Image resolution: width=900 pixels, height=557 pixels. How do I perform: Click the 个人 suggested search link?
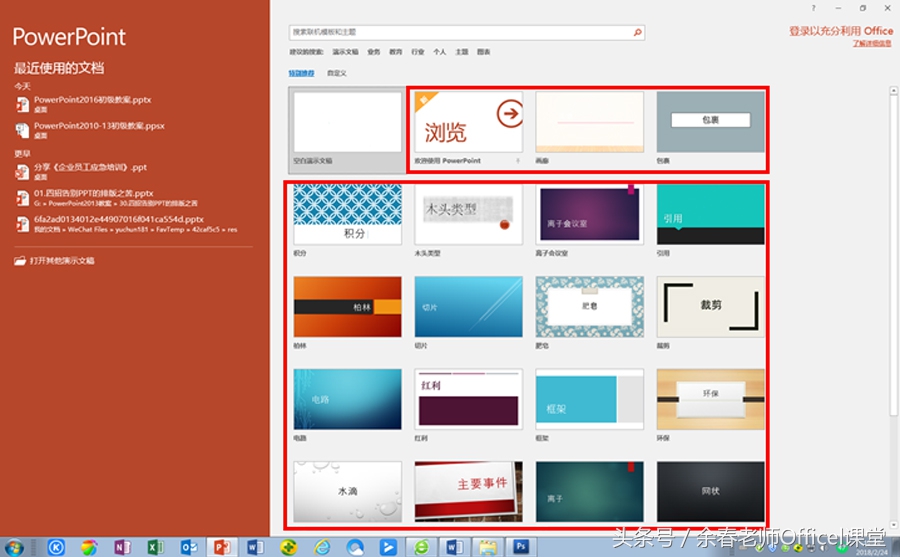point(440,52)
